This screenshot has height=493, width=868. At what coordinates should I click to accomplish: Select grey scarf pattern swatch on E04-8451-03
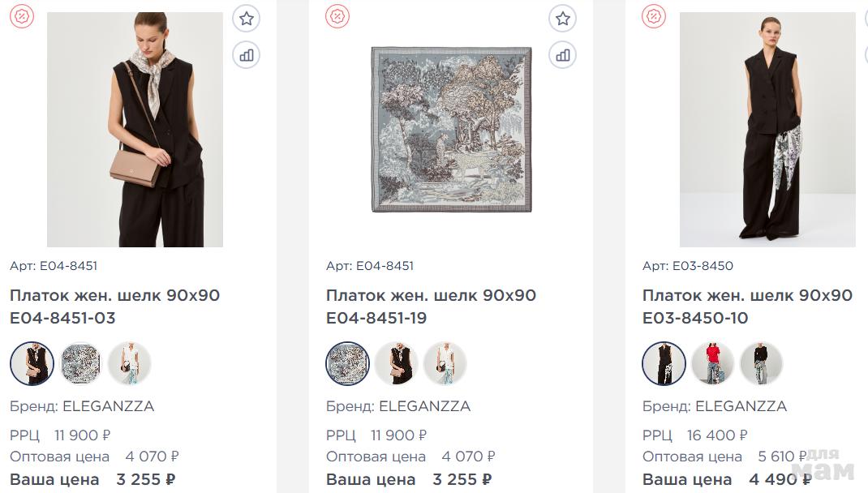tap(80, 363)
